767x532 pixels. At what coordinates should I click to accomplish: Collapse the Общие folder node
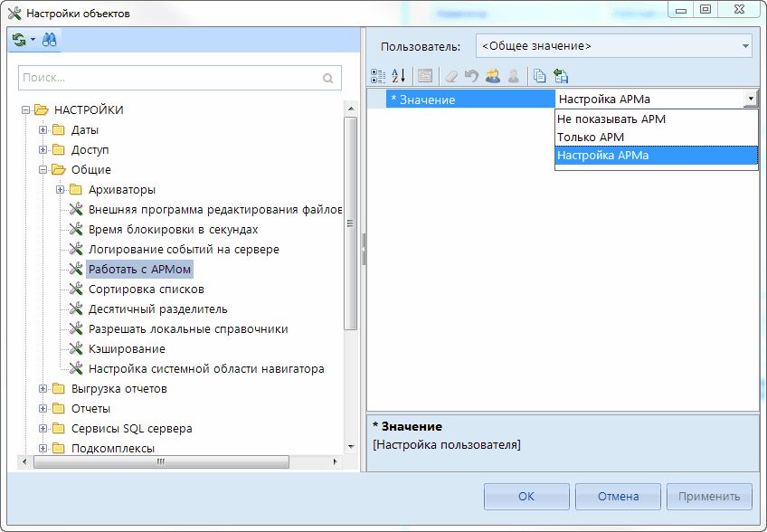43,170
